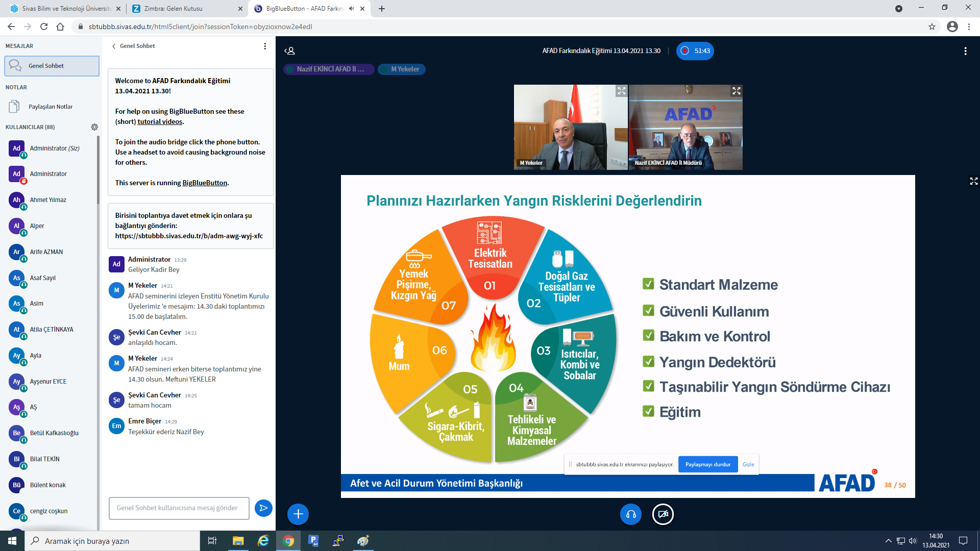
Task: Send chat message arrow button
Action: click(x=263, y=508)
